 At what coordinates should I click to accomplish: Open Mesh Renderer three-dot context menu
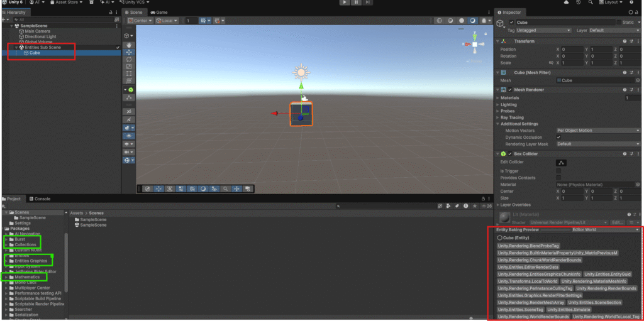[x=638, y=89]
